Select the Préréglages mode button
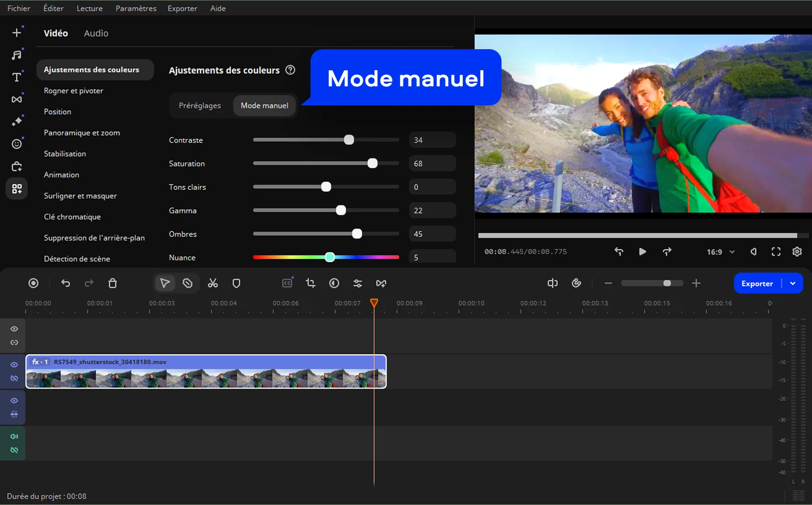The height and width of the screenshot is (505, 812). point(199,105)
